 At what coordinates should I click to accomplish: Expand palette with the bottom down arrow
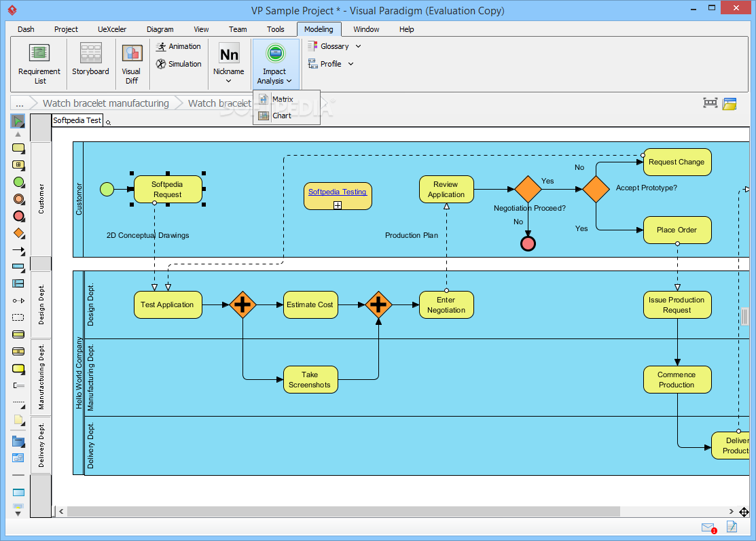pos(18,514)
